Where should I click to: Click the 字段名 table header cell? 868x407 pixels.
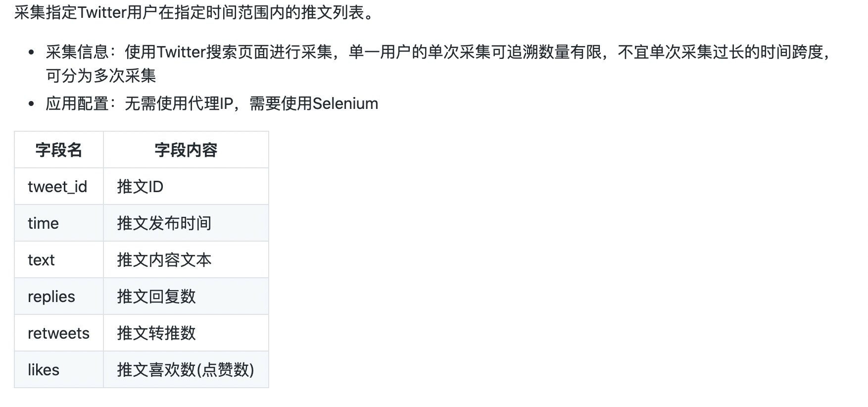pyautogui.click(x=58, y=150)
